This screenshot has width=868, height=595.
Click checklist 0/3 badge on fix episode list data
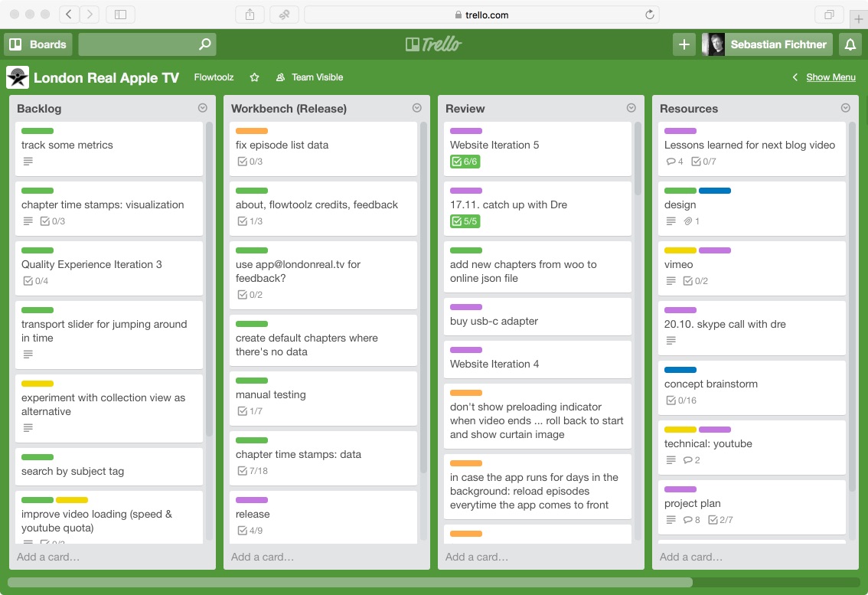tap(250, 162)
